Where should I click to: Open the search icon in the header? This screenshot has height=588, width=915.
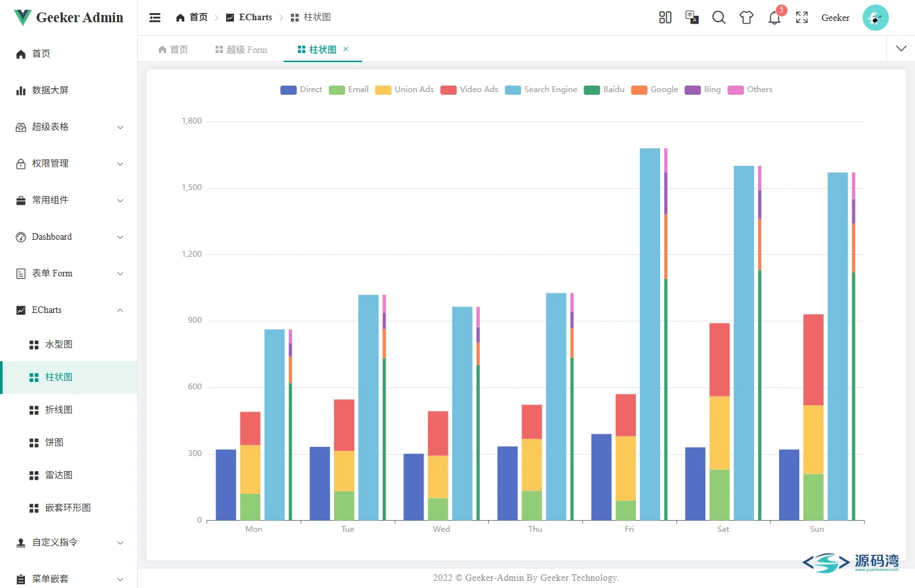(719, 18)
